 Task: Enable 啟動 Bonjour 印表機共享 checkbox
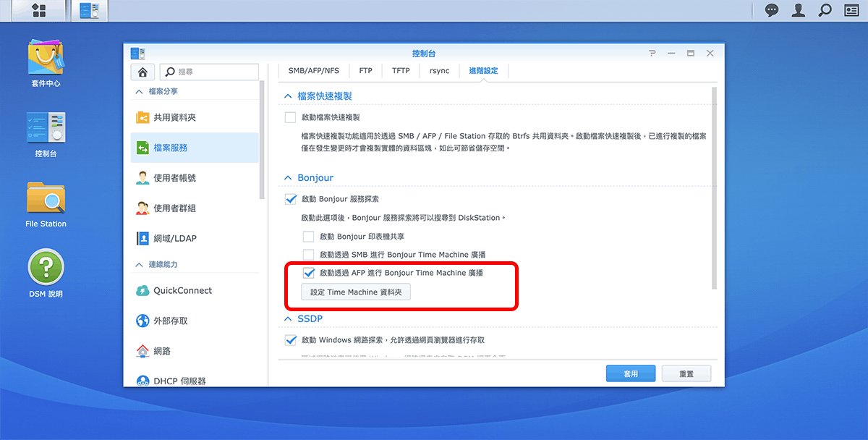(308, 237)
